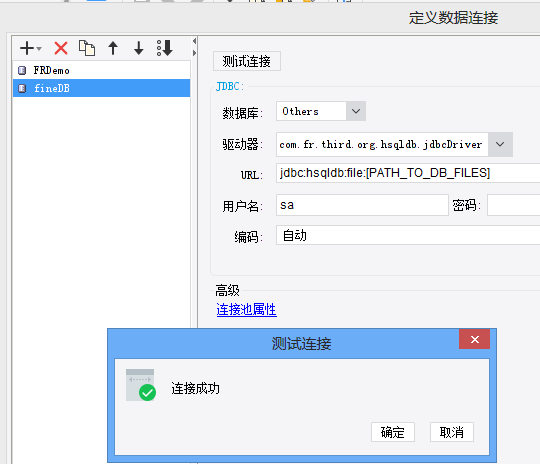Move connection up with up arrow
The width and height of the screenshot is (540, 464).
tap(113, 48)
